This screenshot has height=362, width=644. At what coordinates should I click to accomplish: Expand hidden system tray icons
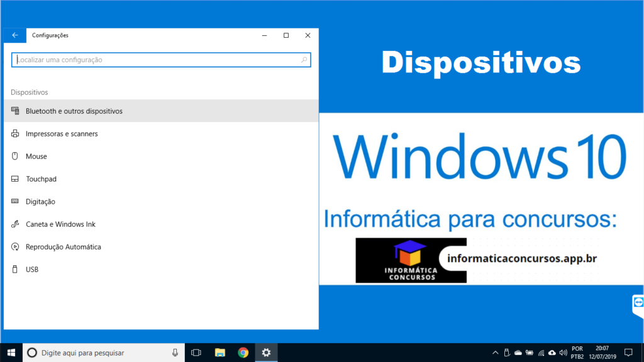[495, 353]
